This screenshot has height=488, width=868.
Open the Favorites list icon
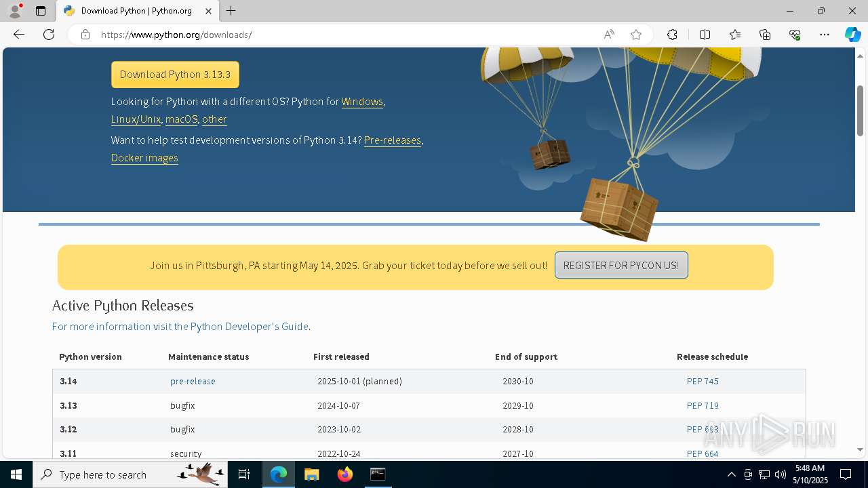[x=735, y=35]
